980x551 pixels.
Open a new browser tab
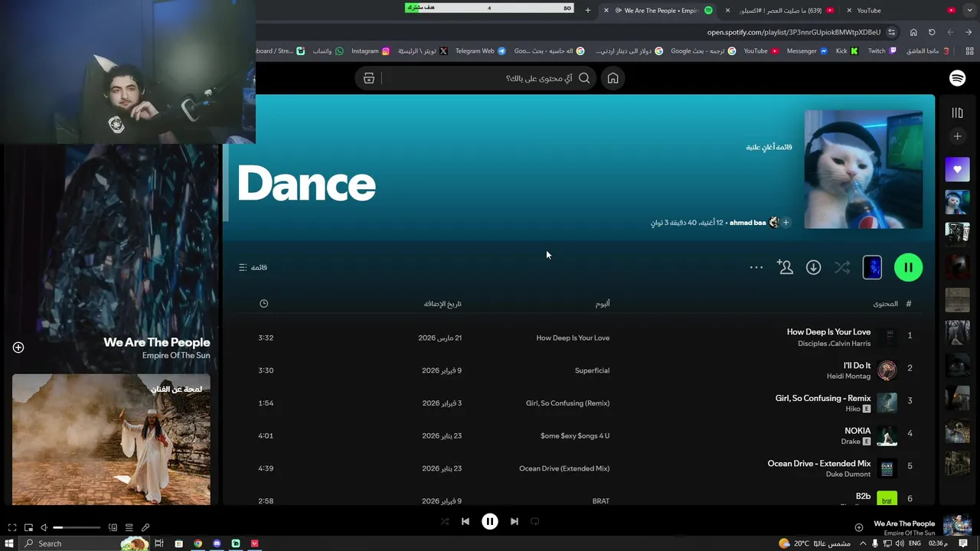pos(587,11)
